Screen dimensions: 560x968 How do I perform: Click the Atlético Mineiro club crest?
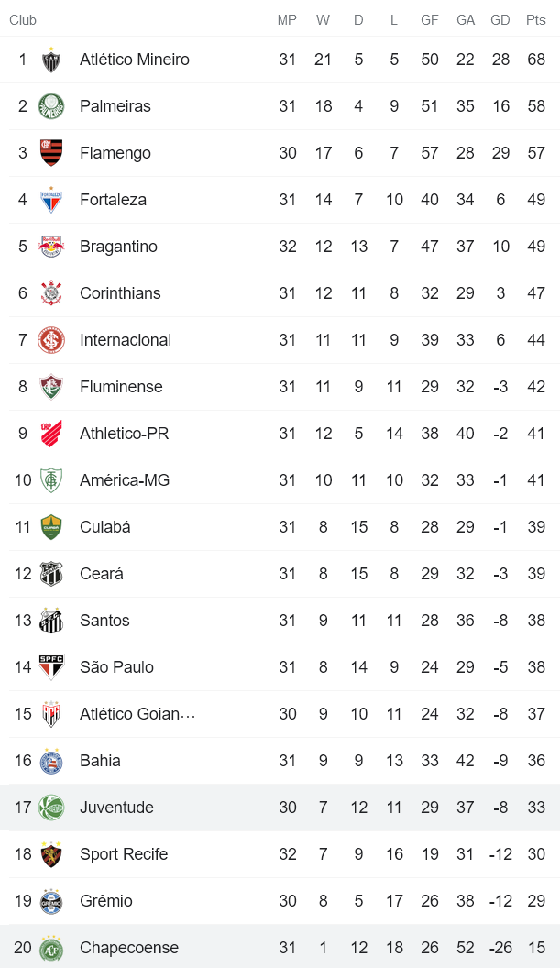(51, 60)
